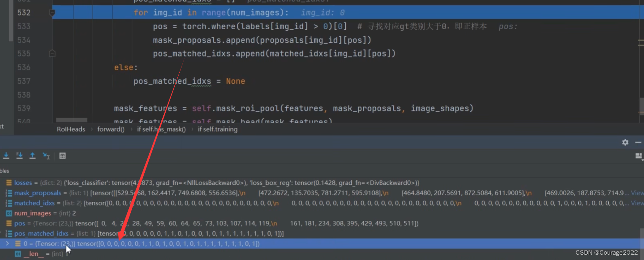The image size is (644, 260).
Task: Select 'if self.has_mask()' breadcrumb
Action: point(161,129)
